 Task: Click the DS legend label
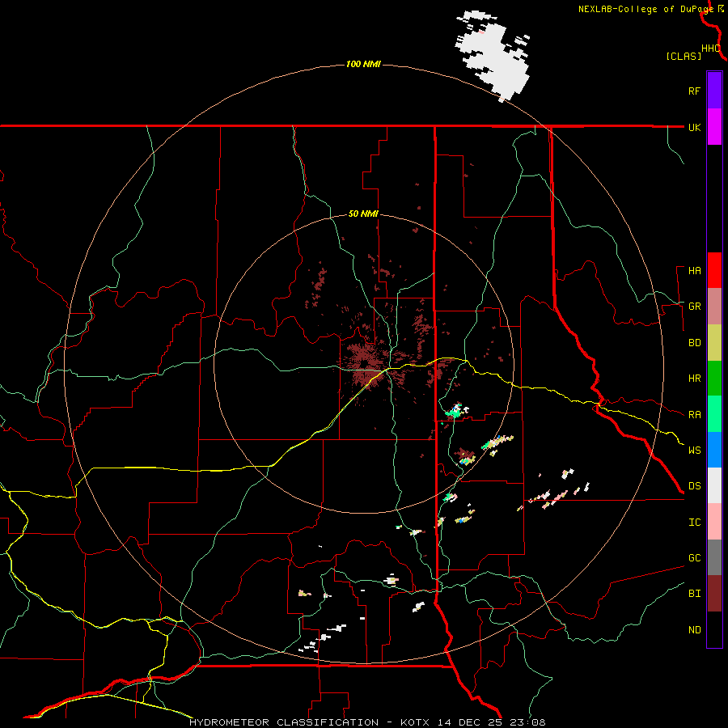(694, 486)
